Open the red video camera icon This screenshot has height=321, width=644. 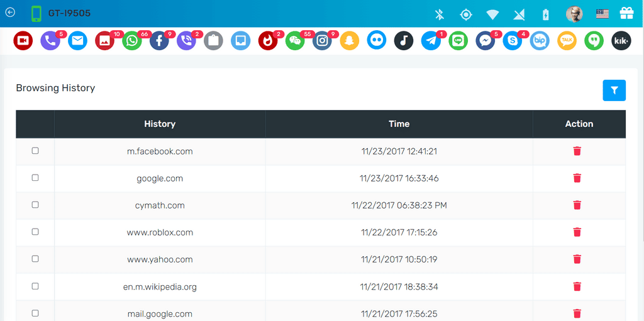click(x=23, y=41)
